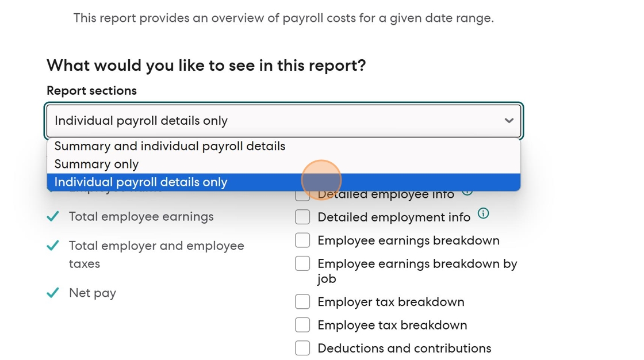Click the info icon beside Detailed employment info
Screen dimensions: 644x360
point(484,214)
